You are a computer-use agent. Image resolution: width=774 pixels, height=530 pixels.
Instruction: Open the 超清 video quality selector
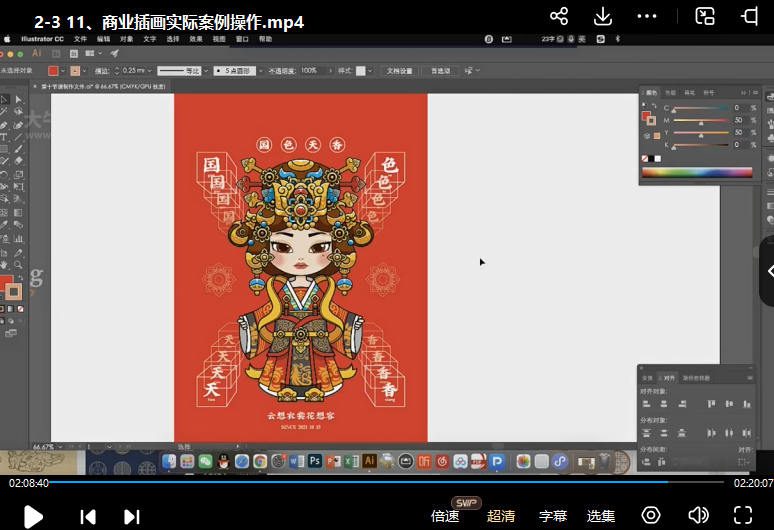pyautogui.click(x=501, y=516)
